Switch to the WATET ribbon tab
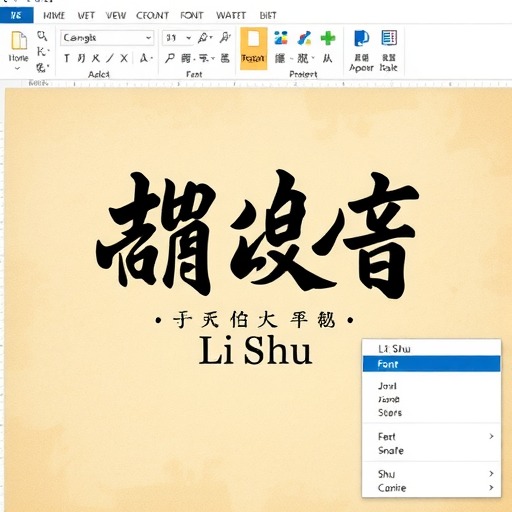This screenshot has width=512, height=512. (231, 15)
